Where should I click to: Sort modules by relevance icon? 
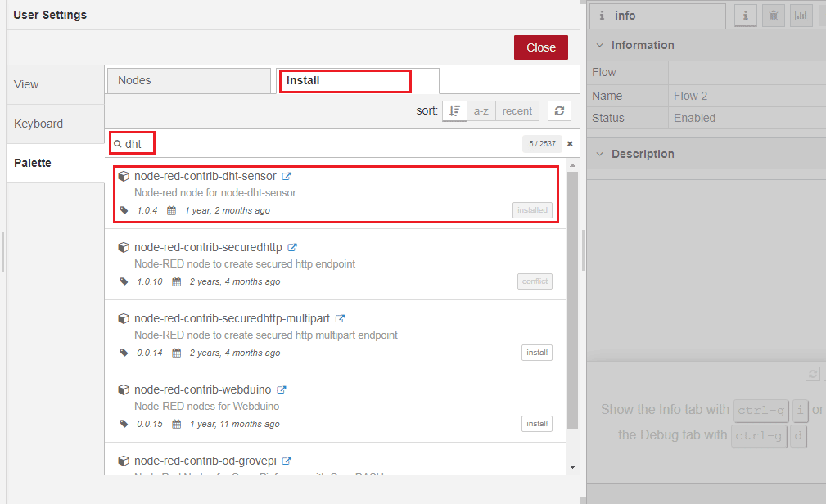point(454,110)
